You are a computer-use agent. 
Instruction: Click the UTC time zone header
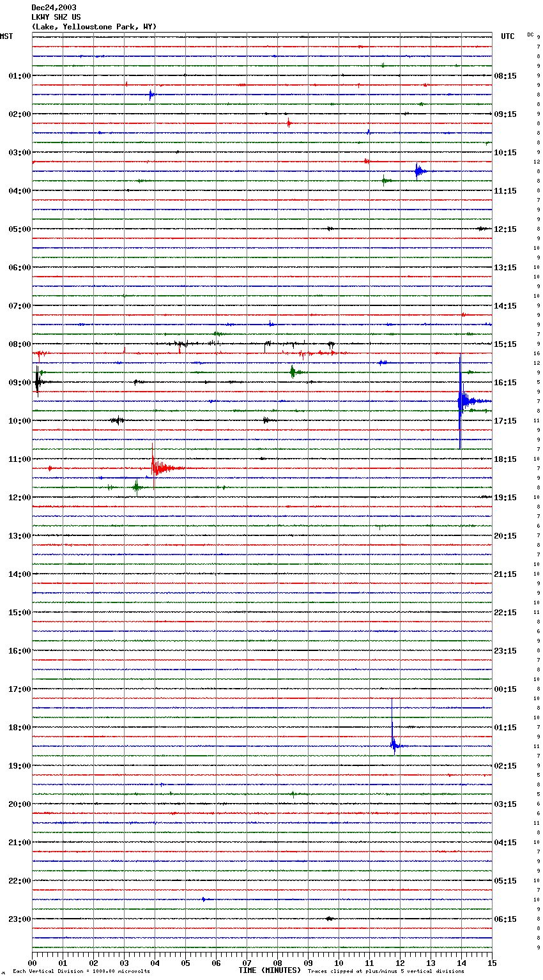pos(507,36)
